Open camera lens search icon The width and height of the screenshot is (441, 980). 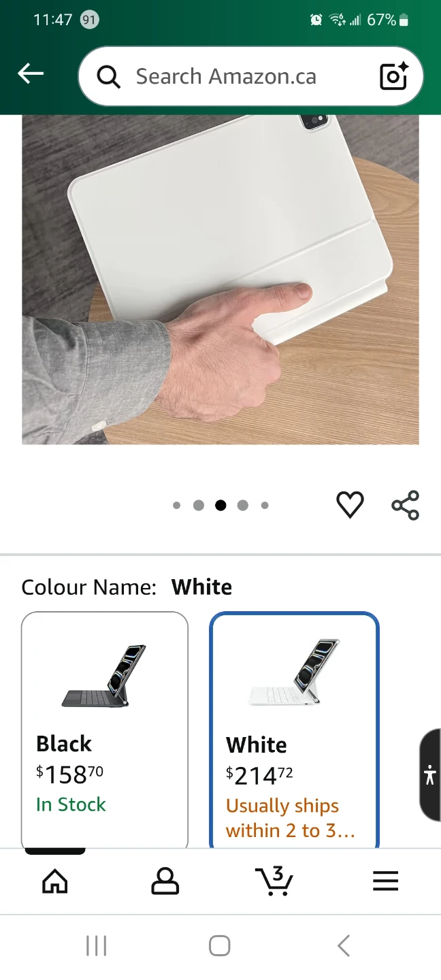393,76
